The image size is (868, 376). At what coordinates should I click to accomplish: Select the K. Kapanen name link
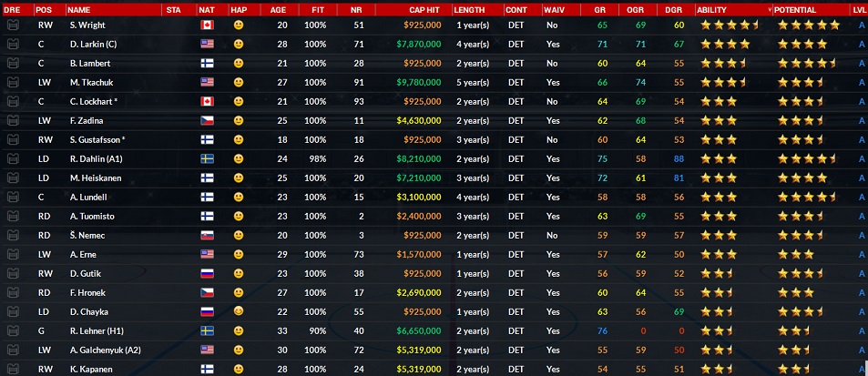tap(91, 369)
